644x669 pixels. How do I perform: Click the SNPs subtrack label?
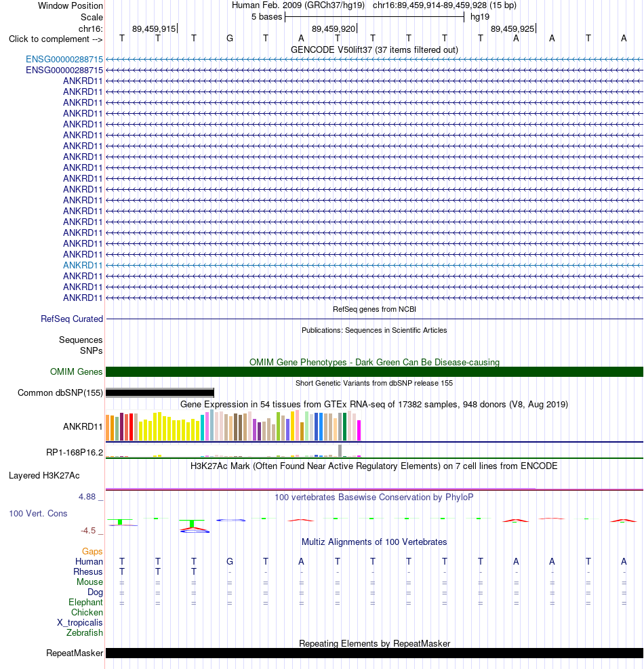point(92,350)
